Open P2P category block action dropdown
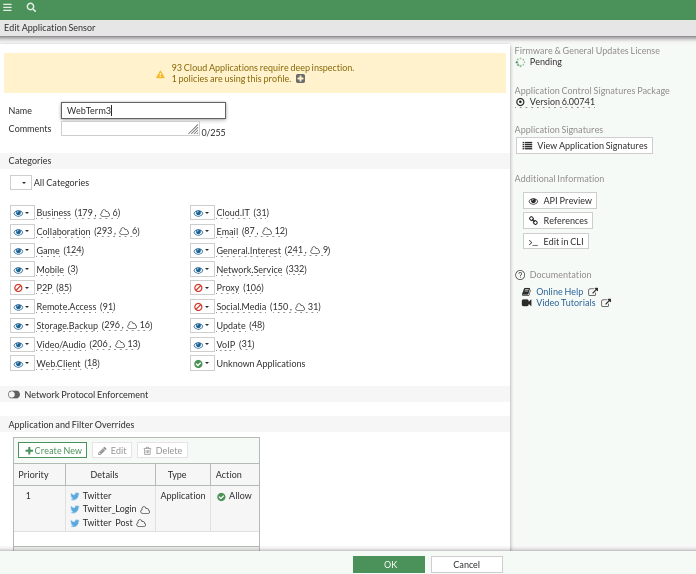Viewport: 696px width, 574px height. (x=22, y=288)
